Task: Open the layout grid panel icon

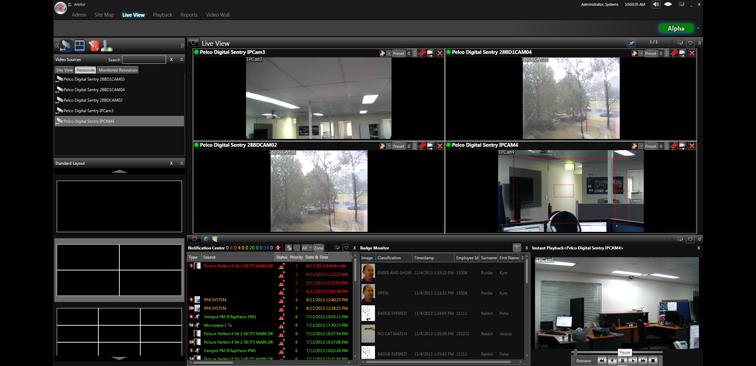Action: [x=80, y=45]
